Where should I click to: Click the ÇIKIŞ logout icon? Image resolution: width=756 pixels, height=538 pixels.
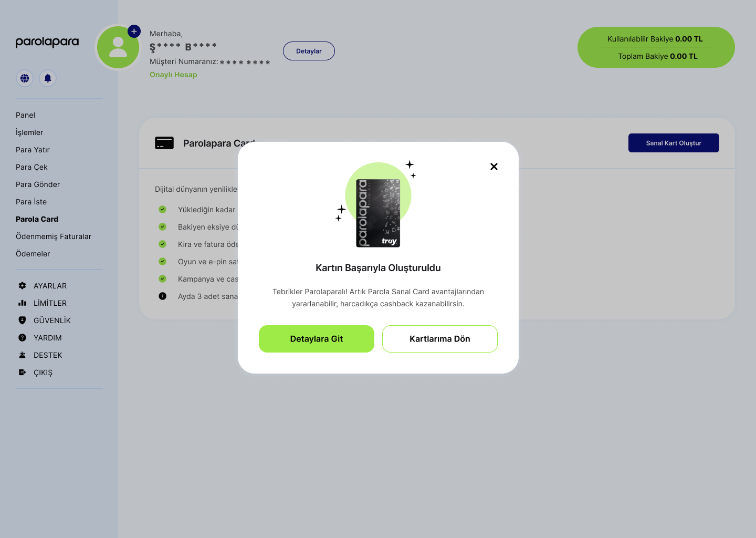[22, 373]
